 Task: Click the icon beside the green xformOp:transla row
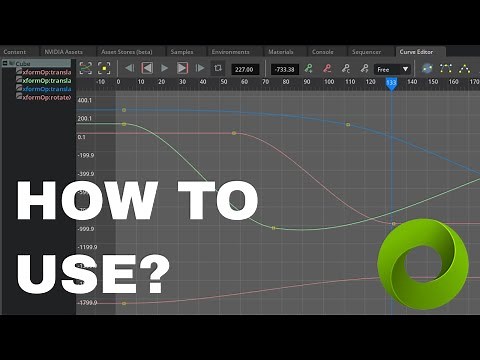[19, 80]
